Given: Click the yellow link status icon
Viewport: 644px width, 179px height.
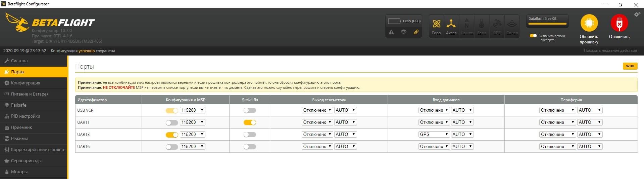Looking at the screenshot, I should (x=416, y=32).
